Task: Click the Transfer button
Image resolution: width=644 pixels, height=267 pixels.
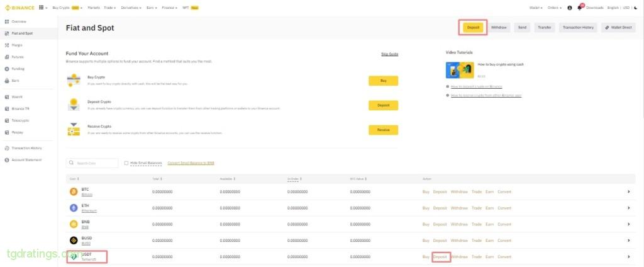Action: [x=545, y=28]
